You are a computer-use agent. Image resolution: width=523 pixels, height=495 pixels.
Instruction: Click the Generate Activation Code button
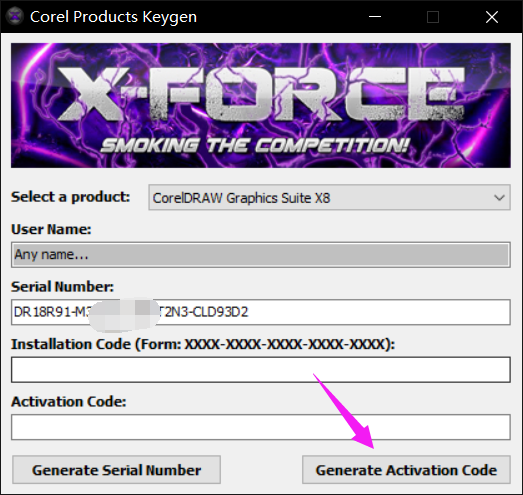(406, 470)
